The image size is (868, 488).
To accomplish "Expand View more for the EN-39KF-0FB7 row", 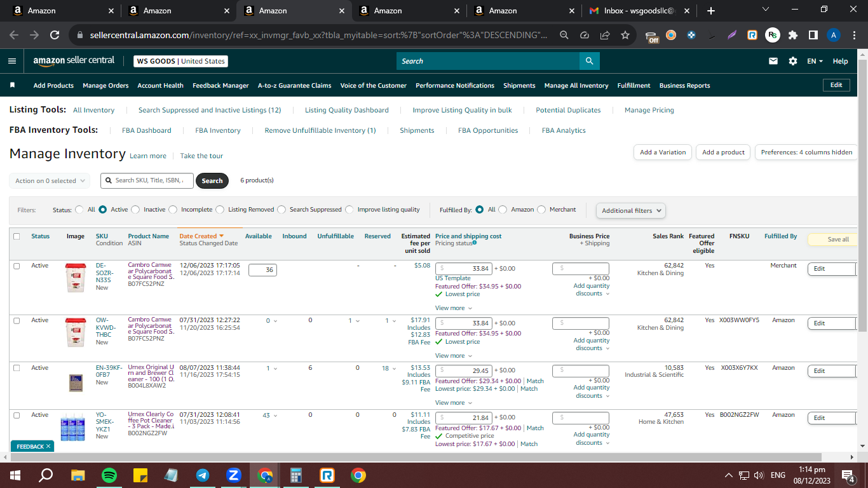I will pyautogui.click(x=454, y=403).
